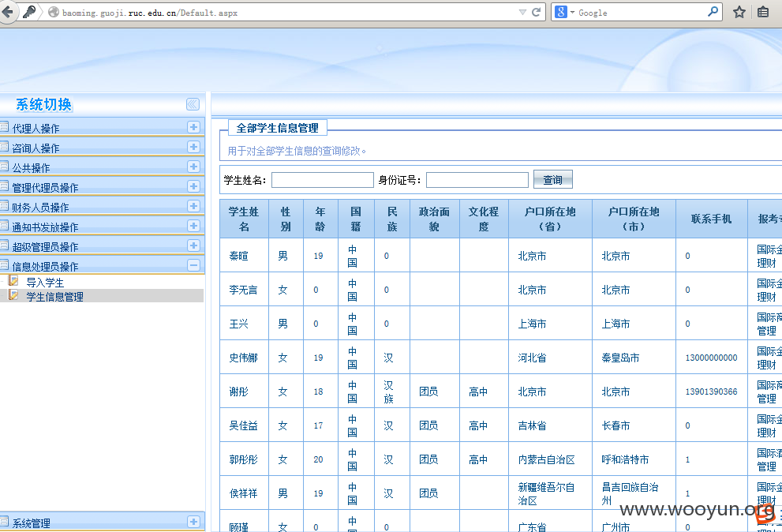The image size is (782, 532).
Task: Open the 通知书发放操作 menu header
Action: 102,226
